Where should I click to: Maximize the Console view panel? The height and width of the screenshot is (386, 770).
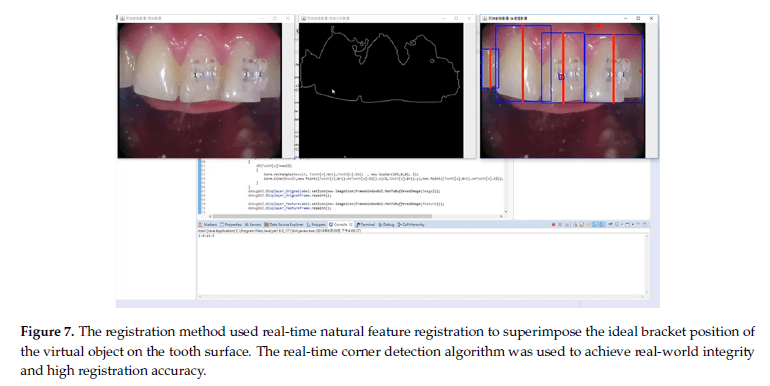pos(645,224)
